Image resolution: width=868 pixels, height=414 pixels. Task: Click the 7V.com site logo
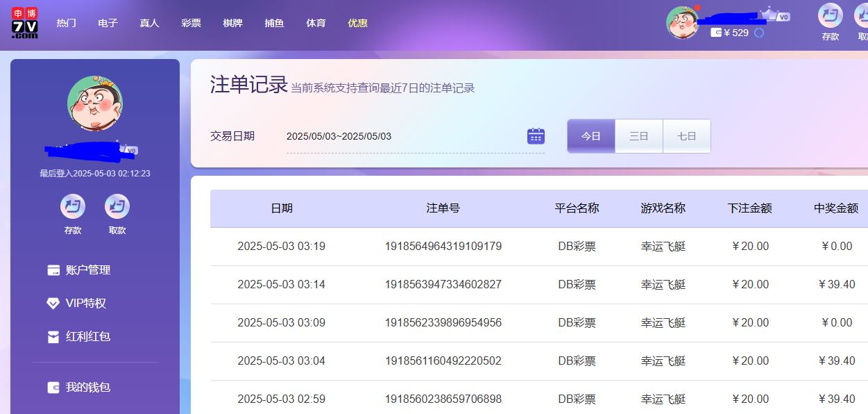coord(25,23)
